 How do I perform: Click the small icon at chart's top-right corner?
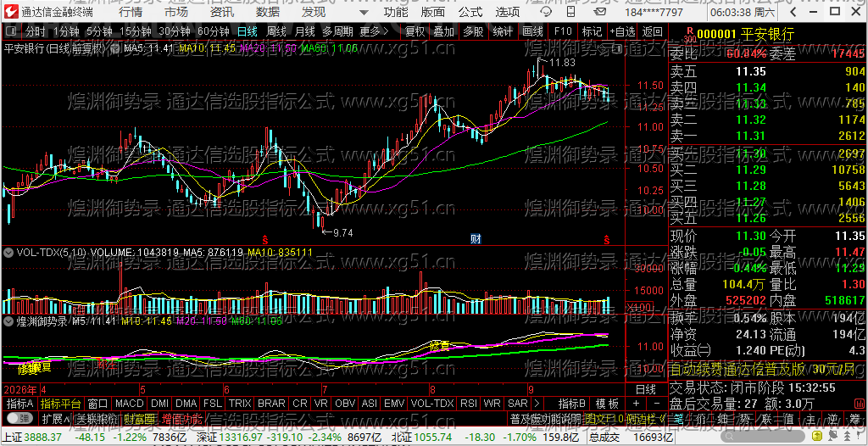coord(618,50)
